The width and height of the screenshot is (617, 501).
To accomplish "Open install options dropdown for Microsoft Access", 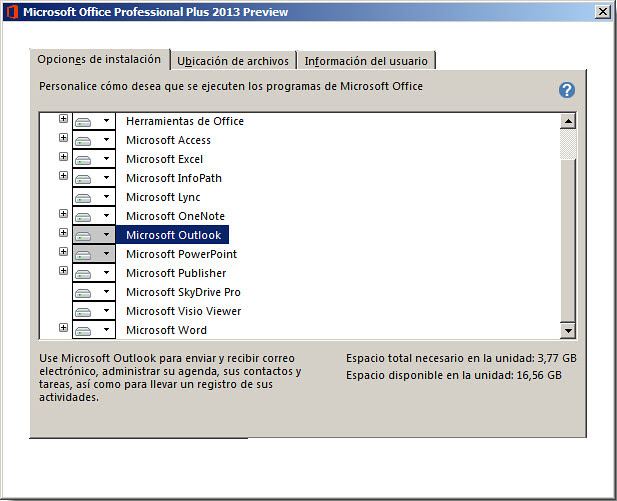I will [94, 140].
